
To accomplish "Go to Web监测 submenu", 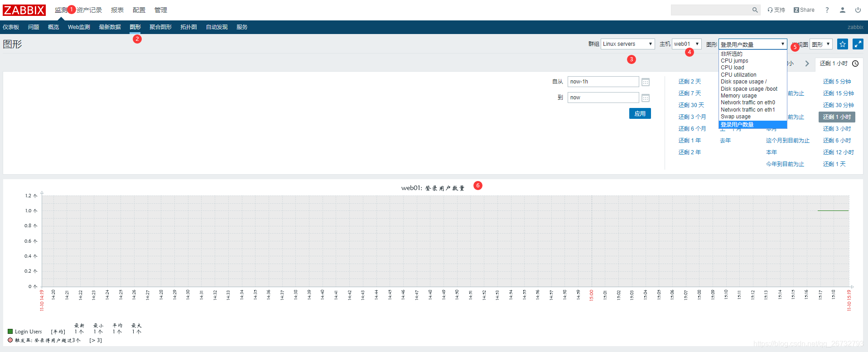I will tap(79, 27).
